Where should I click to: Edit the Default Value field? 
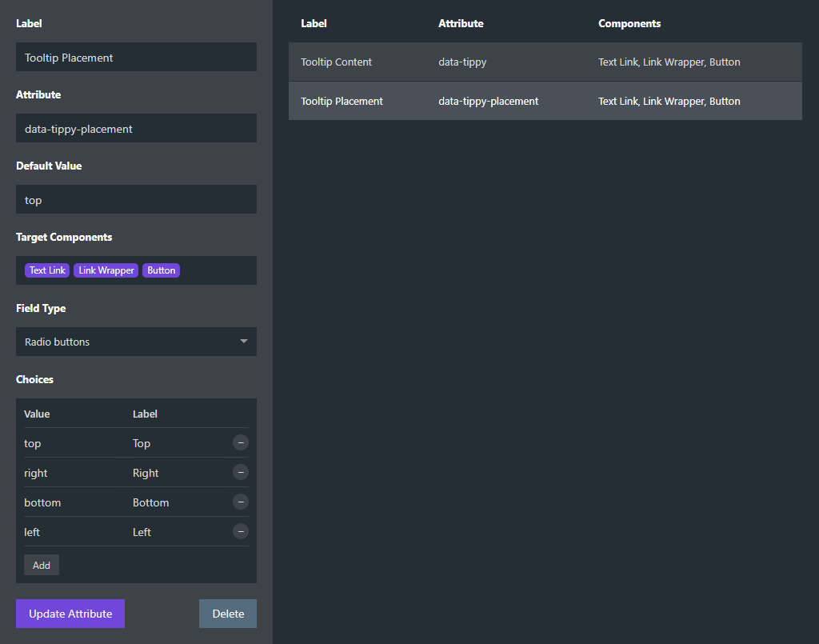pyautogui.click(x=136, y=199)
